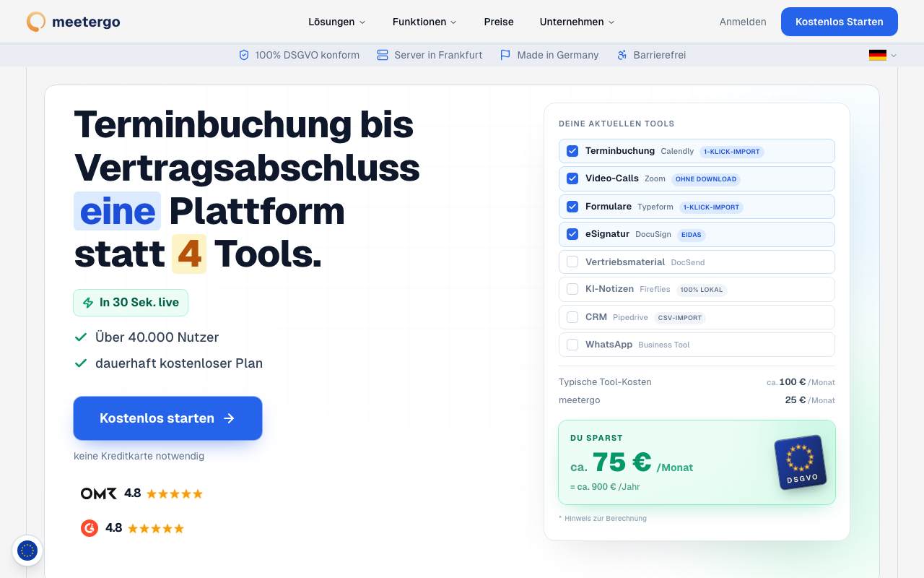Click the 1-KLICK-IMPORT badge on Terminbuchung
The width and height of the screenshot is (924, 578).
732,152
